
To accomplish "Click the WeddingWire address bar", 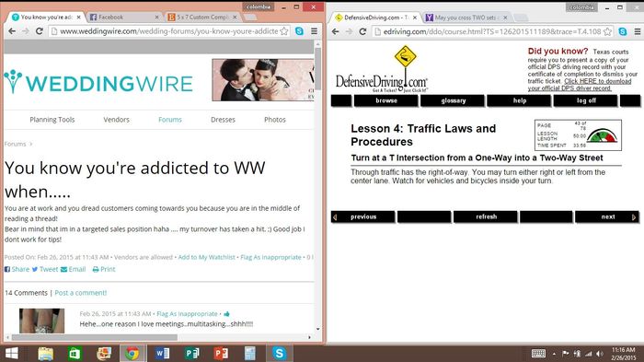I will click(x=169, y=31).
